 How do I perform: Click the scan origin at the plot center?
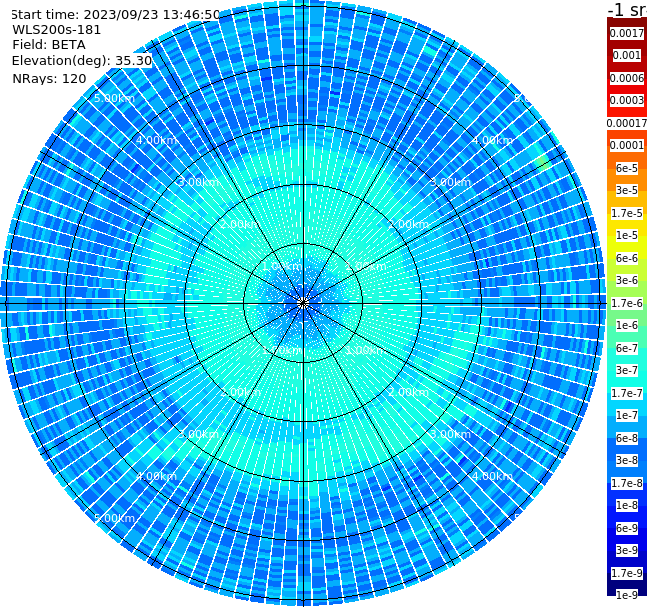pyautogui.click(x=303, y=303)
